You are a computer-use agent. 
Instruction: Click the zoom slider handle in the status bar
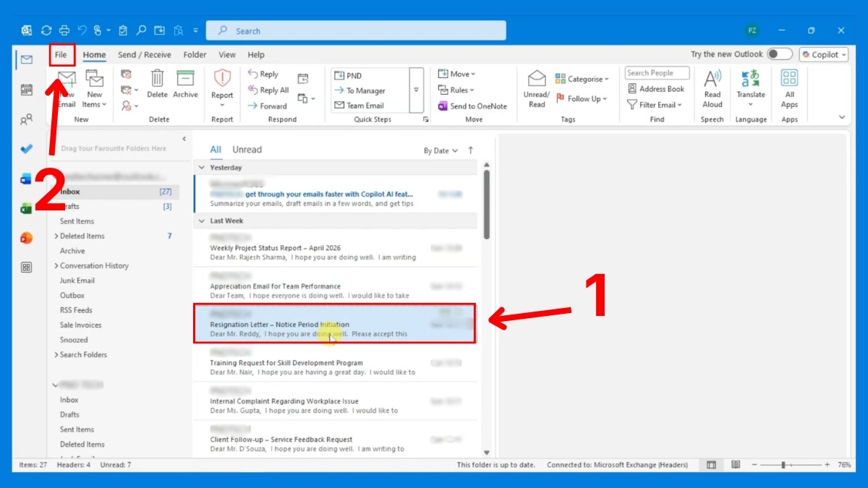click(783, 465)
